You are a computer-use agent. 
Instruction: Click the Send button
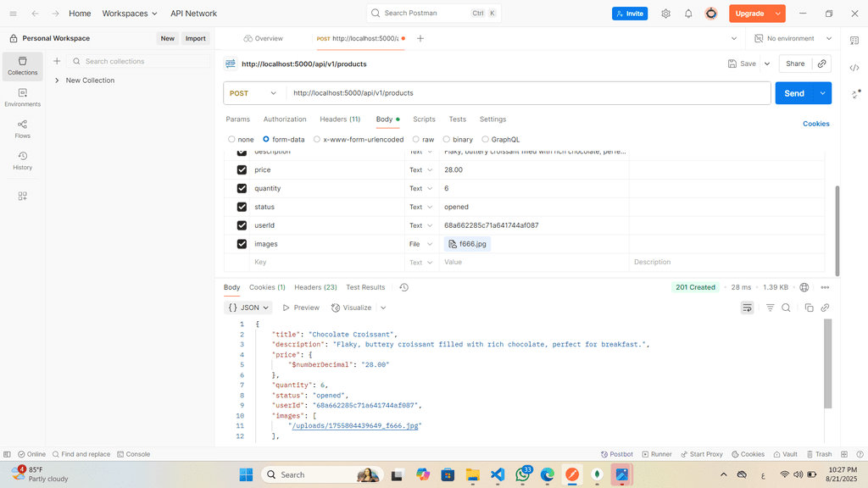(x=793, y=93)
